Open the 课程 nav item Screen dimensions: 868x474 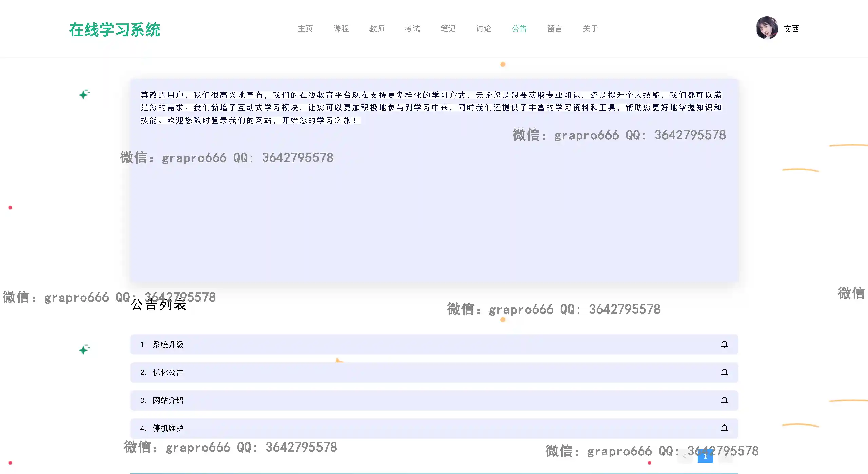[x=341, y=28]
